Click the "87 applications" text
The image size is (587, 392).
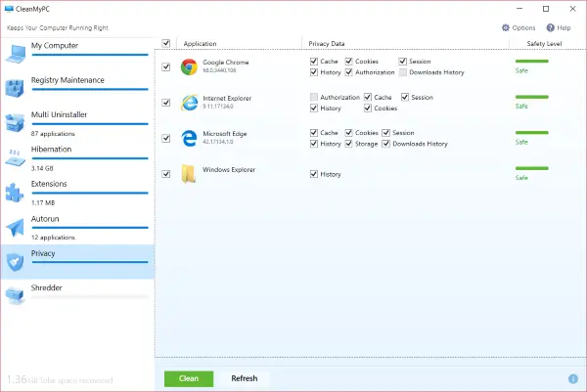[x=53, y=134]
